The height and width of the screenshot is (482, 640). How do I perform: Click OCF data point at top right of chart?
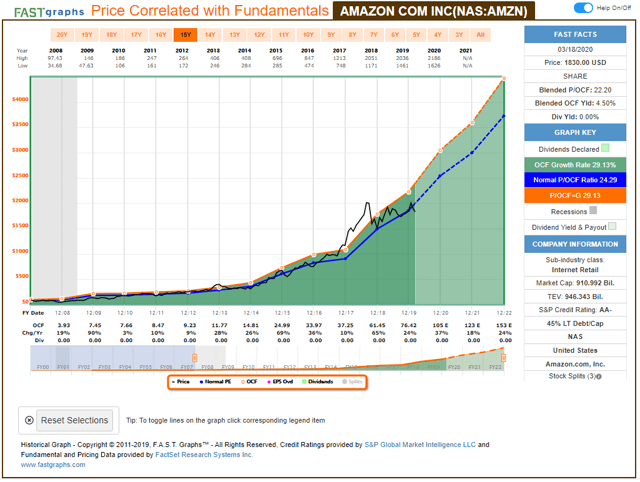tap(504, 78)
